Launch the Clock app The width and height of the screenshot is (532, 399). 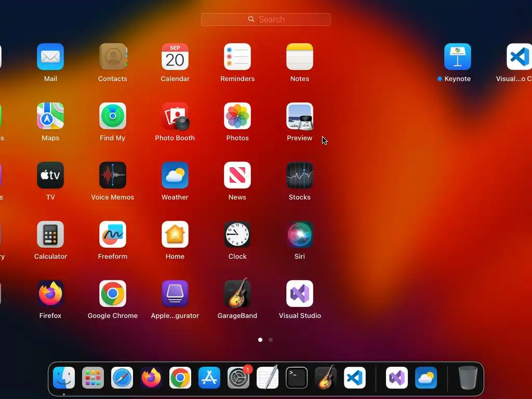point(237,234)
